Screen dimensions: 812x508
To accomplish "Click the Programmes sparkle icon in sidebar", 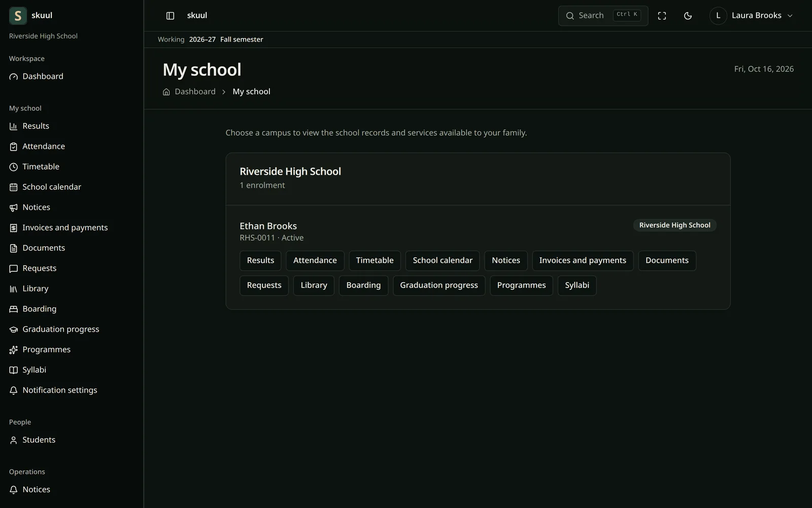I will coord(14,350).
